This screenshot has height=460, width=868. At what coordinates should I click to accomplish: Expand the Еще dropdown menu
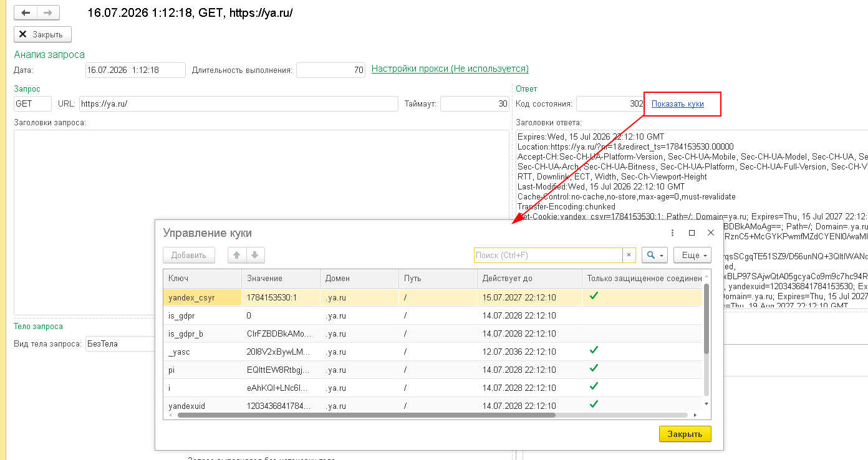(x=692, y=255)
